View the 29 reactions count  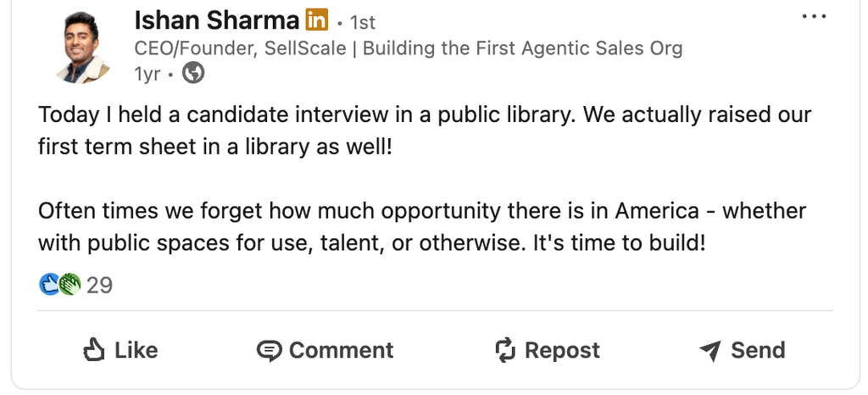[x=99, y=286]
